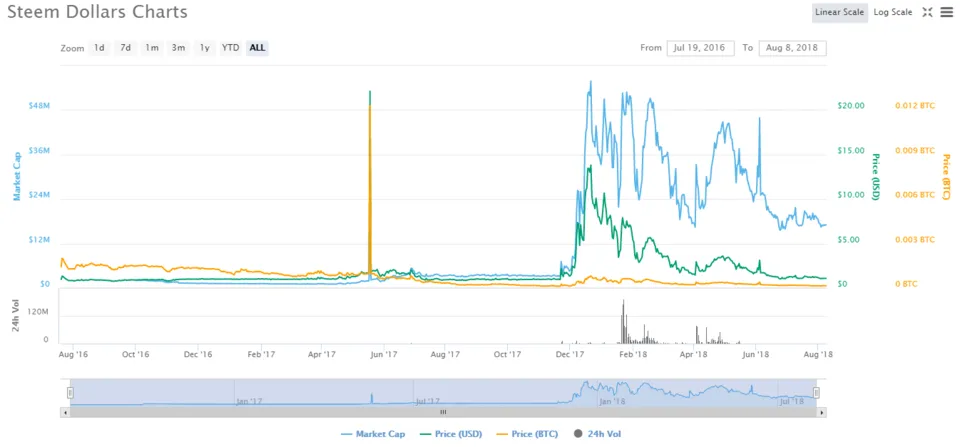Viewport: 960px width, 447px height.
Task: Click the Apr '17 x-axis label
Action: [322, 354]
